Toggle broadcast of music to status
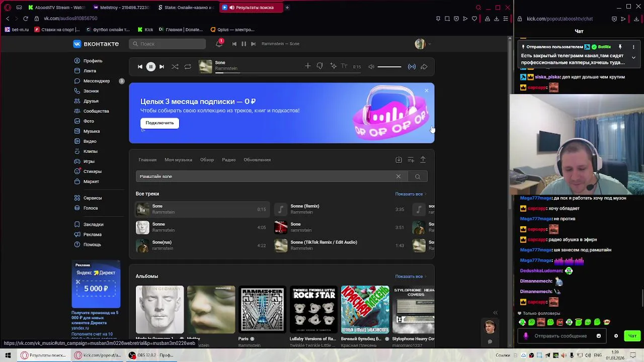Image resolution: width=644 pixels, height=362 pixels. click(412, 66)
